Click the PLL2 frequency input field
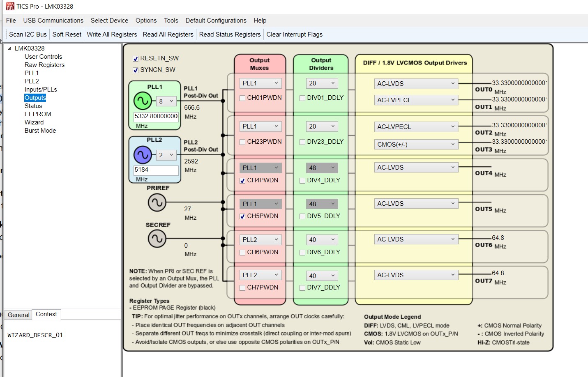 click(x=156, y=170)
